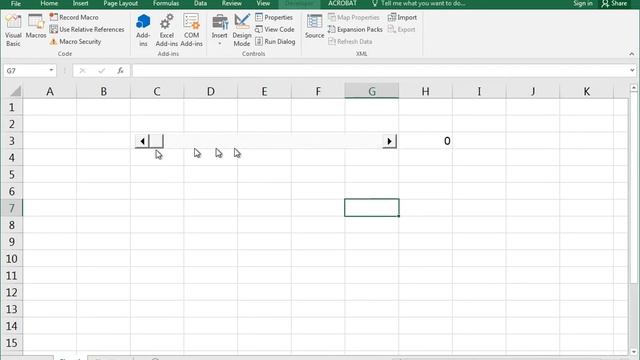Image resolution: width=640 pixels, height=360 pixels.
Task: Click View Code
Action: pyautogui.click(x=275, y=29)
